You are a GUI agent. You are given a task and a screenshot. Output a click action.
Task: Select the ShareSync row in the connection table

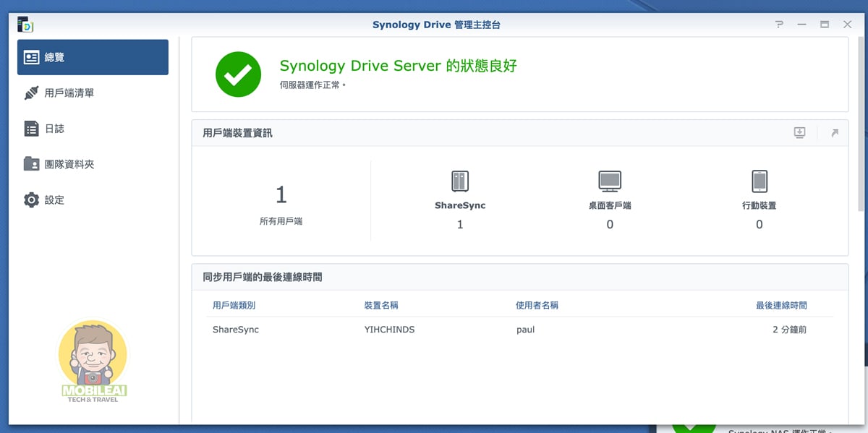pyautogui.click(x=519, y=330)
